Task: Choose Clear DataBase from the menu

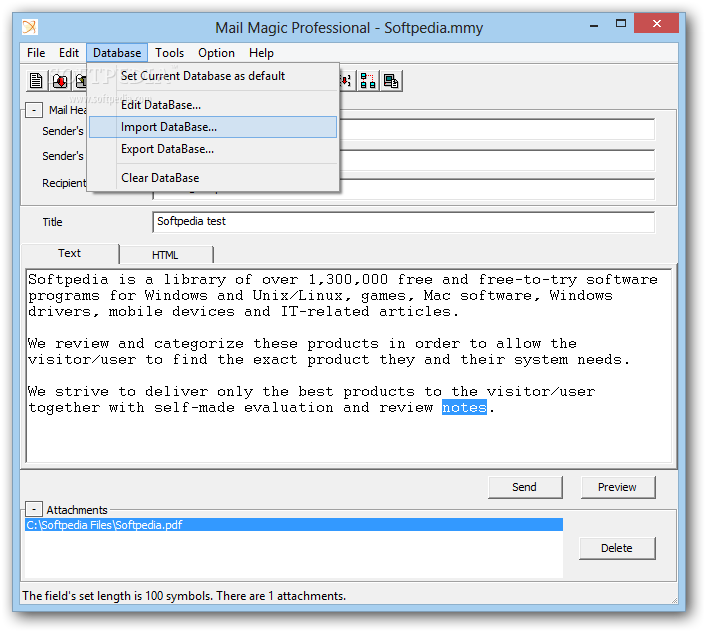Action: pyautogui.click(x=213, y=178)
